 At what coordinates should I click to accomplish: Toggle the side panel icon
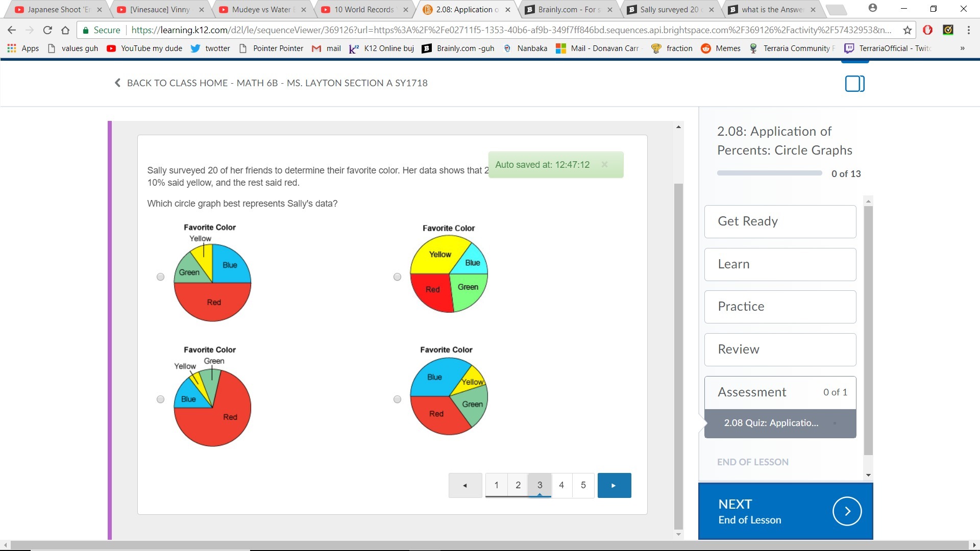click(x=854, y=84)
